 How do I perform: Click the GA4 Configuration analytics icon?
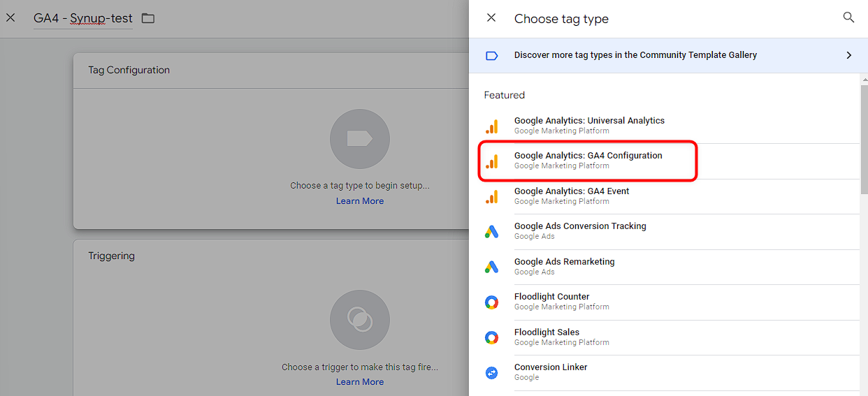pyautogui.click(x=492, y=161)
